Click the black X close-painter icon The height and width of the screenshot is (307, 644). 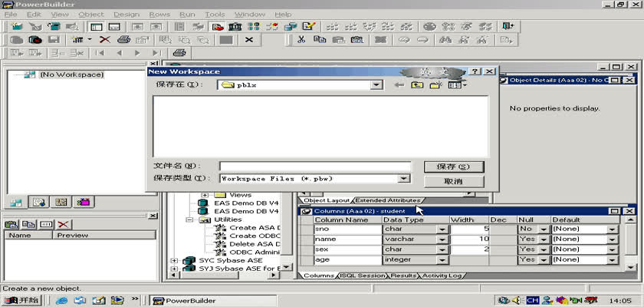pos(249,40)
